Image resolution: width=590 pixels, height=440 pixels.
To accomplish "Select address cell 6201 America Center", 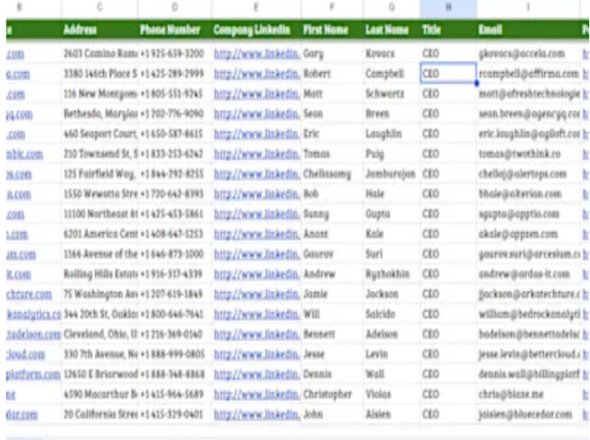I will (x=99, y=234).
